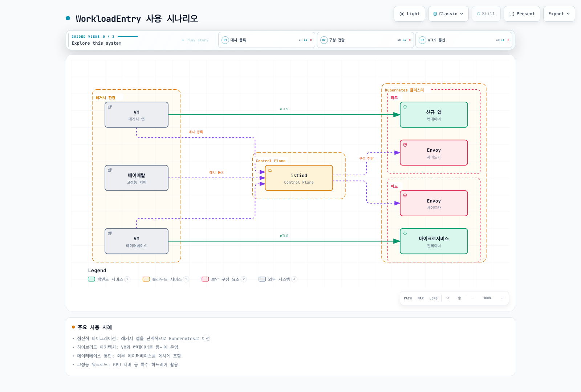Image resolution: width=581 pixels, height=392 pixels.
Task: Switch theme using the Light button
Action: [x=410, y=14]
